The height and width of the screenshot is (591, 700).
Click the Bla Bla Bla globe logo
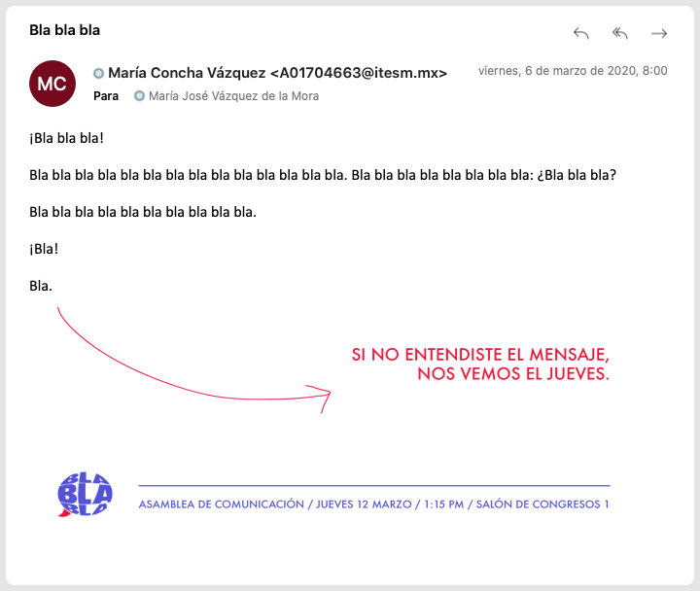(85, 494)
